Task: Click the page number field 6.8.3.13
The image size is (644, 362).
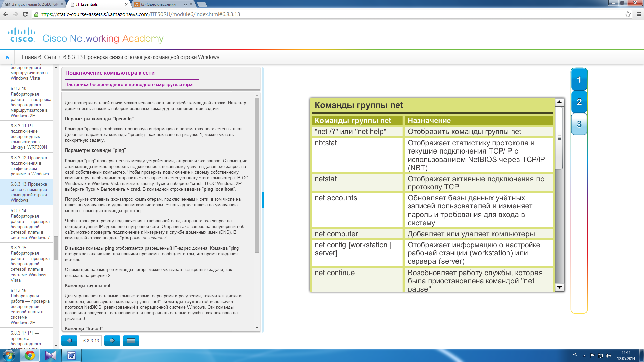Action: click(91, 341)
